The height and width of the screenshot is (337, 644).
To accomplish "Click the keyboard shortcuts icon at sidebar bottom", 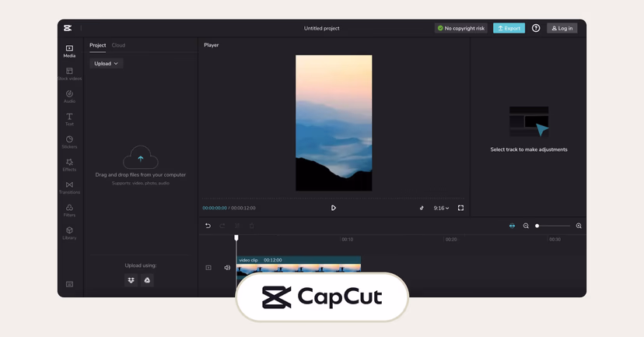I will (69, 284).
